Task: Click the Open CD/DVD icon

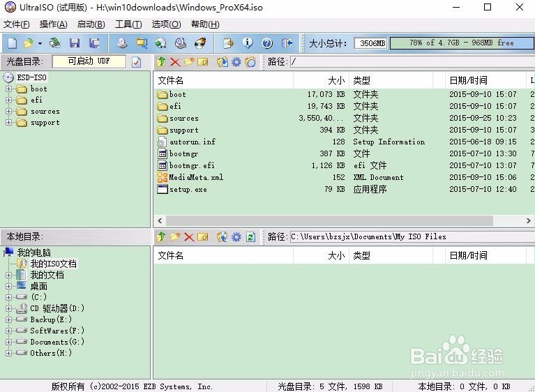Action: (54, 43)
